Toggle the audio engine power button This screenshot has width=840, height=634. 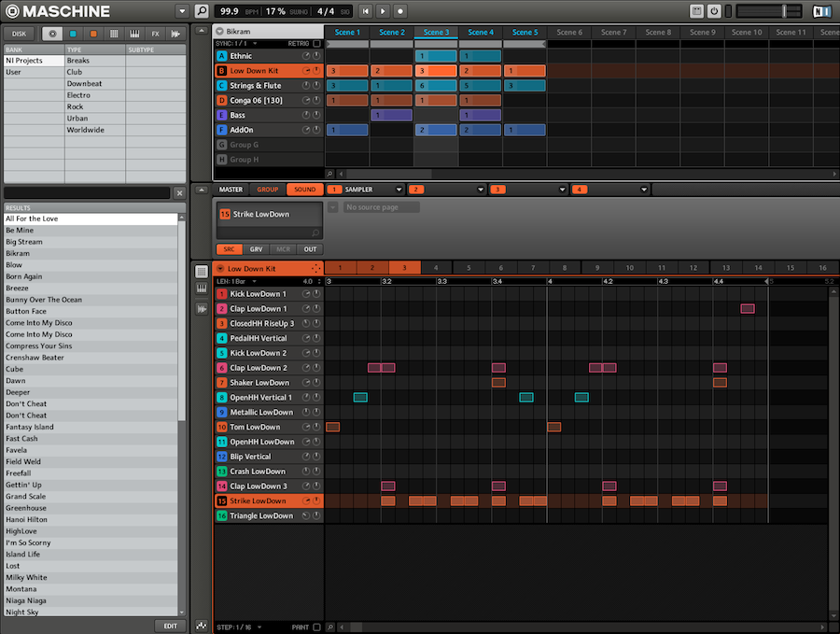point(714,11)
